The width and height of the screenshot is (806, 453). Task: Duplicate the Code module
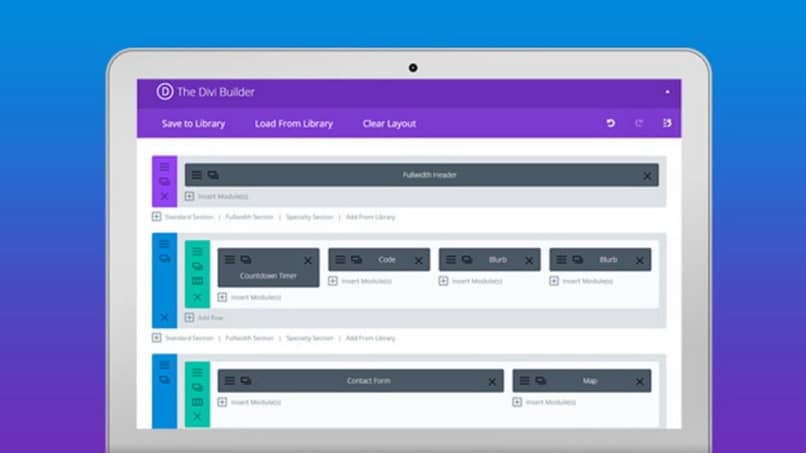[x=357, y=260]
